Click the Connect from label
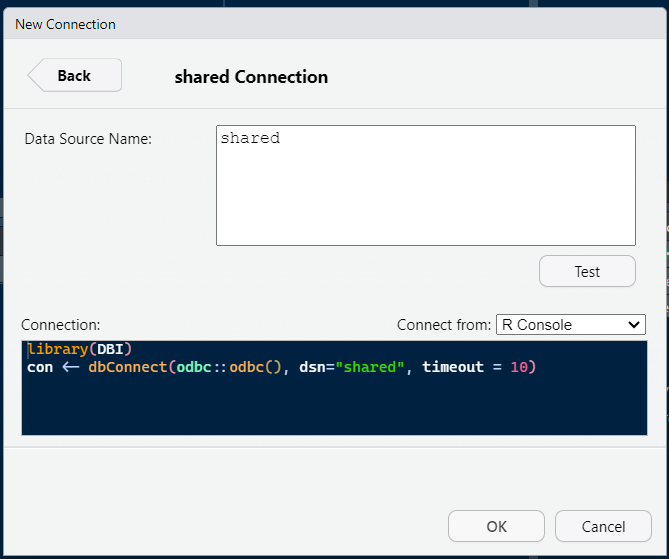669x559 pixels. tap(444, 325)
